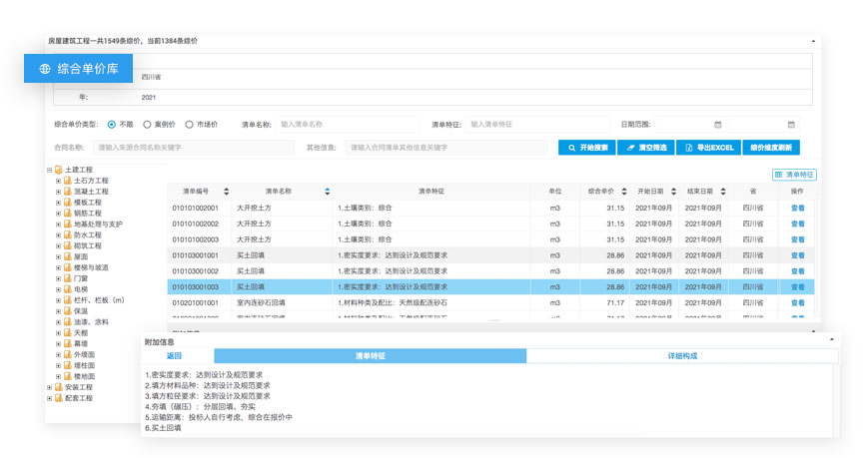Viewport: 868px width, 458px height.
Task: Click the 四川省 value in the header form
Action: (151, 77)
